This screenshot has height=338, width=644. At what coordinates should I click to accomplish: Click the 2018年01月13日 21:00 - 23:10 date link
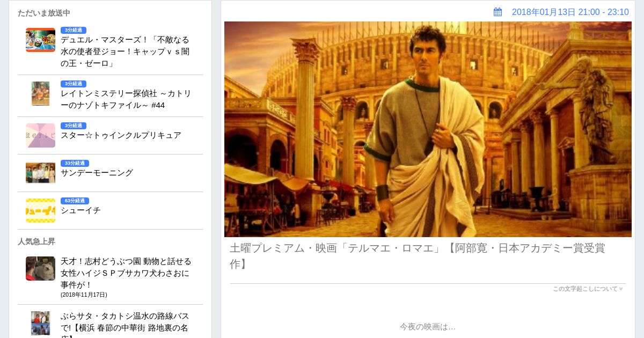(x=570, y=12)
